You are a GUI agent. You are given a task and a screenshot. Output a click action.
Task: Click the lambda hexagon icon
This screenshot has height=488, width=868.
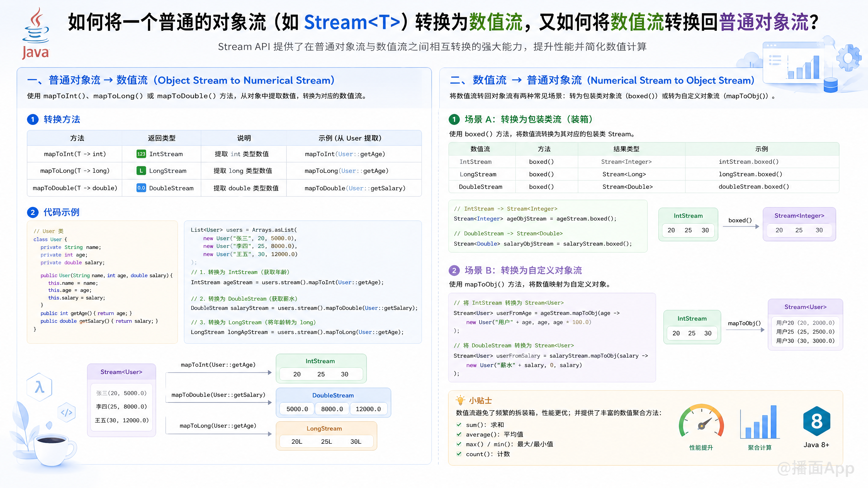(x=40, y=387)
